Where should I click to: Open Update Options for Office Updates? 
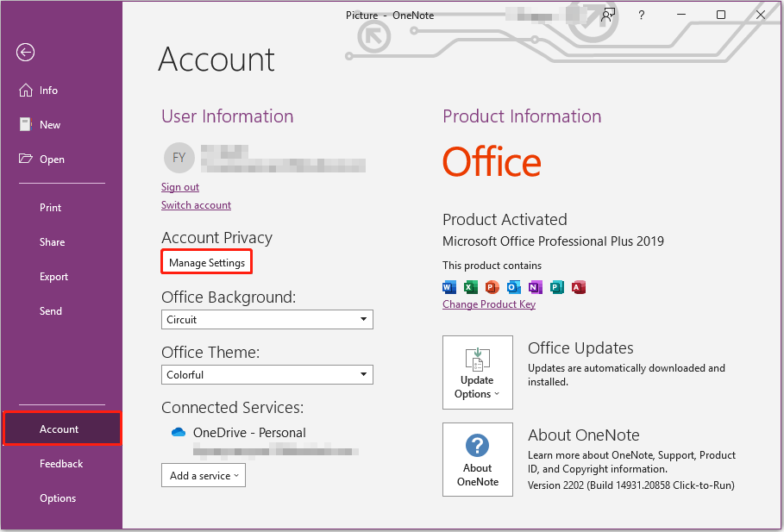point(477,372)
